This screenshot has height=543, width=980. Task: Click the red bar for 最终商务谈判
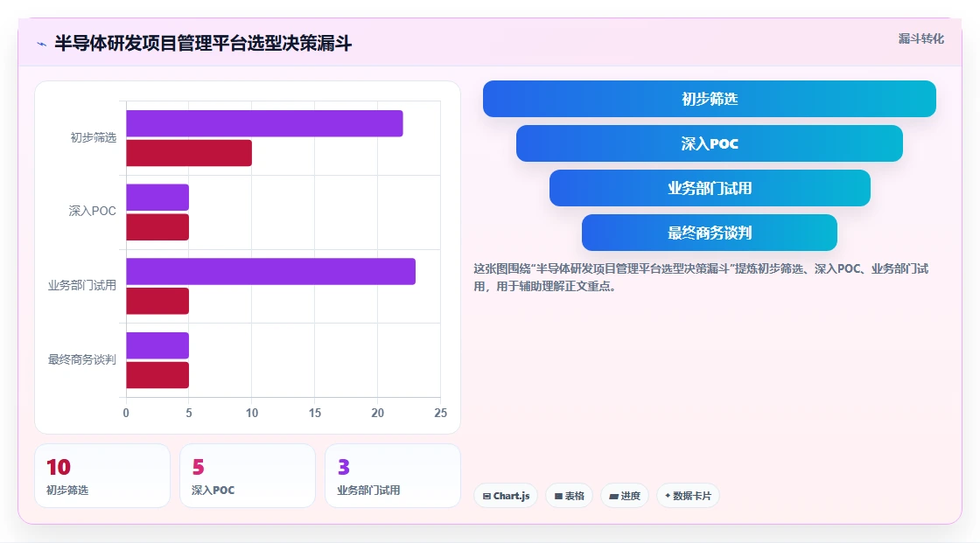click(x=157, y=375)
